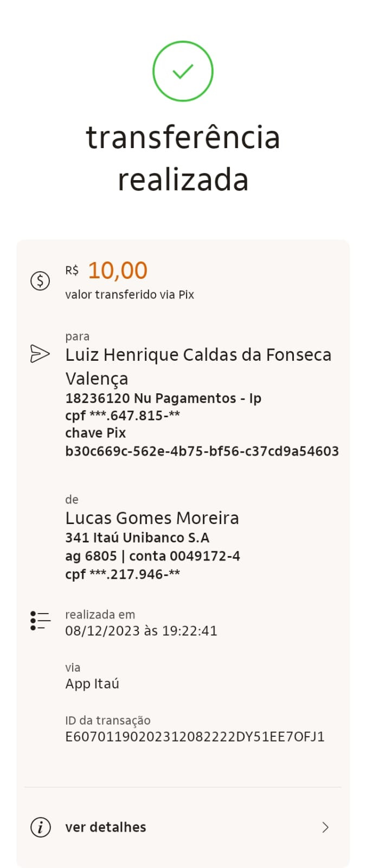Viewport: 366px width, 868px height.
Task: Click the R$ 10,00 amount value
Action: pos(118,271)
